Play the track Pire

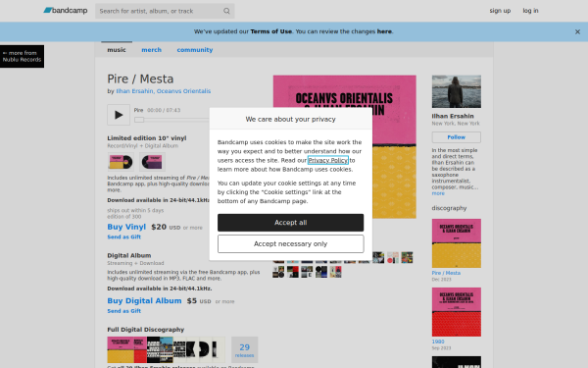click(119, 115)
